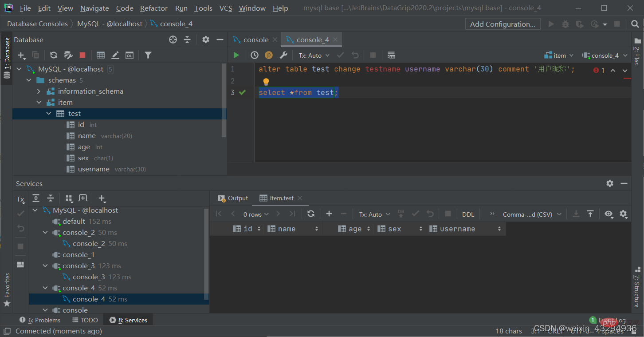Reload the item.test result grid
This screenshot has width=644, height=337.
pyautogui.click(x=311, y=214)
